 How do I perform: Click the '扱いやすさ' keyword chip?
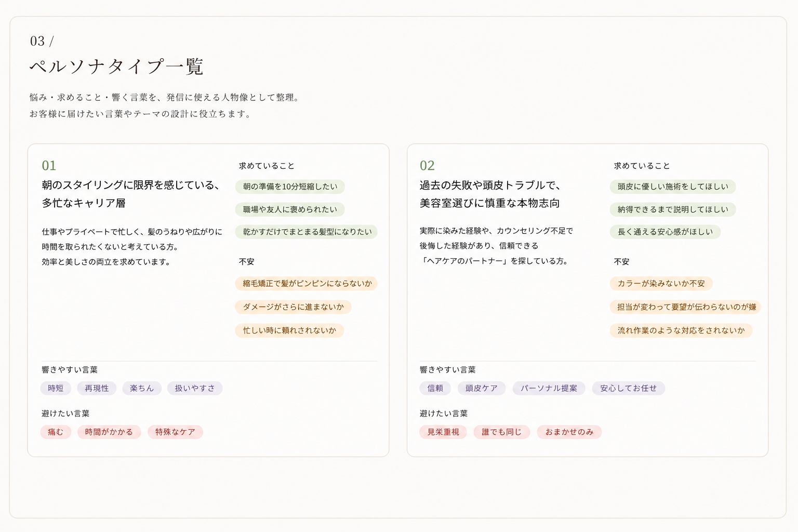pyautogui.click(x=195, y=388)
